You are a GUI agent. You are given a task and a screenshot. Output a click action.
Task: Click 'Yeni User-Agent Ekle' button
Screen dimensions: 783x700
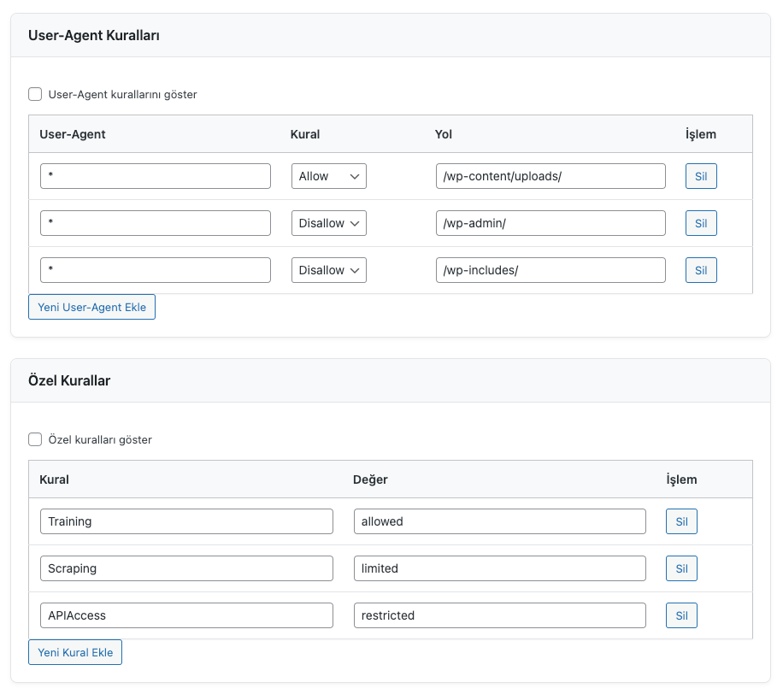91,307
